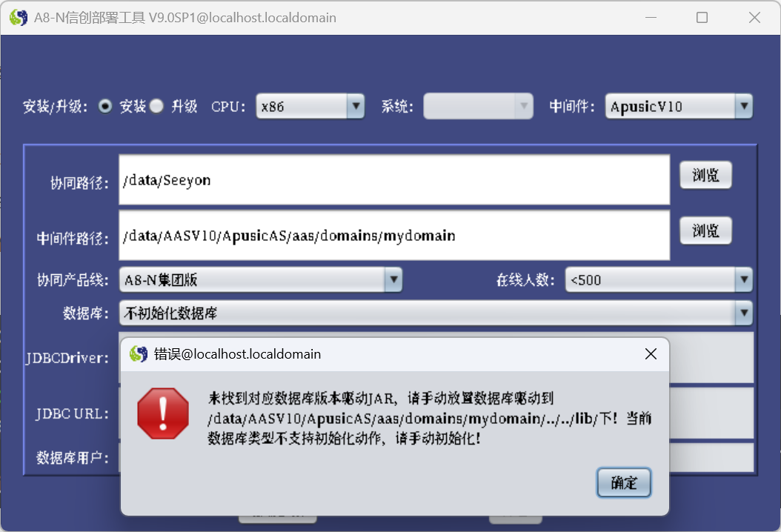Click 浏览 next to 协同路径
781x532 pixels.
[x=705, y=175]
